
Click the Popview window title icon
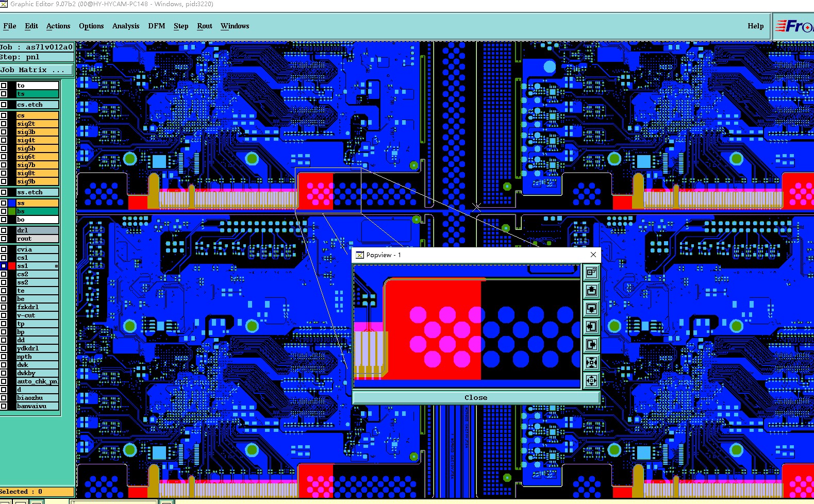(x=360, y=255)
